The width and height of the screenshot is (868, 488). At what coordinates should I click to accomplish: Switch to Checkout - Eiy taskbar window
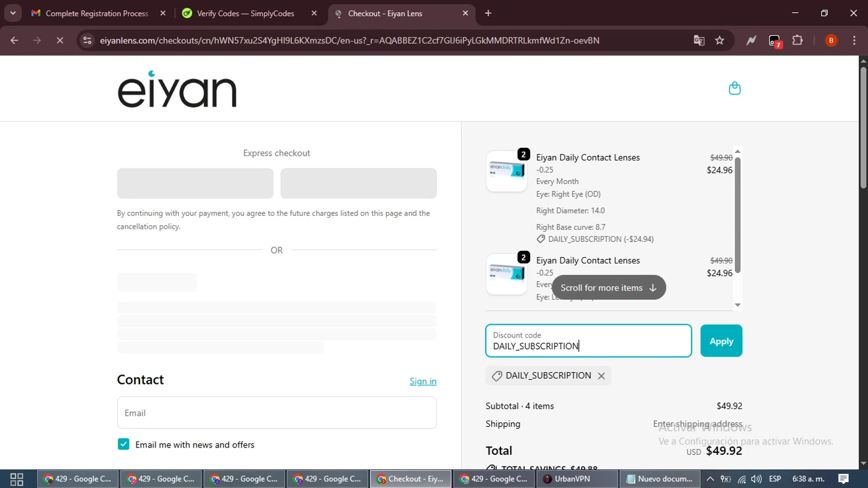(410, 479)
